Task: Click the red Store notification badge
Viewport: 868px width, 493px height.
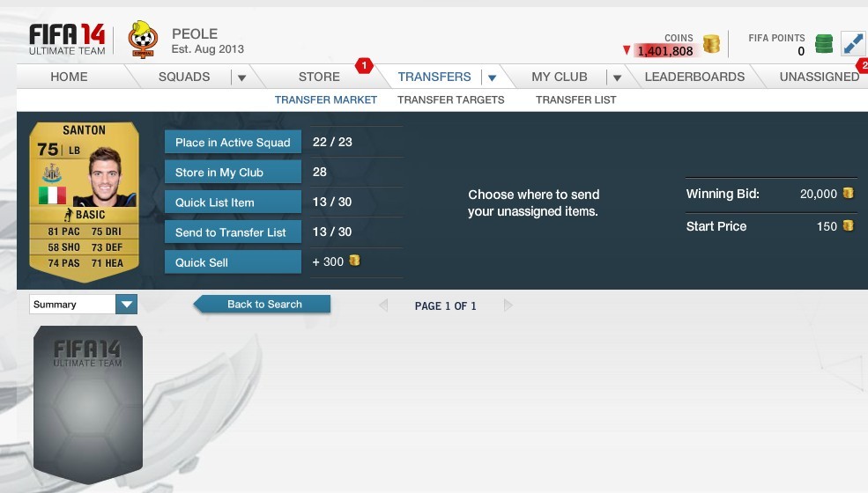Action: pos(364,65)
